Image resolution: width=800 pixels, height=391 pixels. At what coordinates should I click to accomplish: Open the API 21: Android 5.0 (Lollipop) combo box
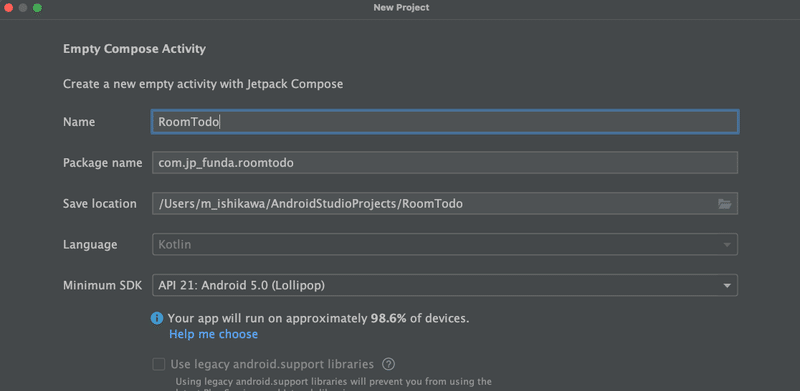pos(445,285)
